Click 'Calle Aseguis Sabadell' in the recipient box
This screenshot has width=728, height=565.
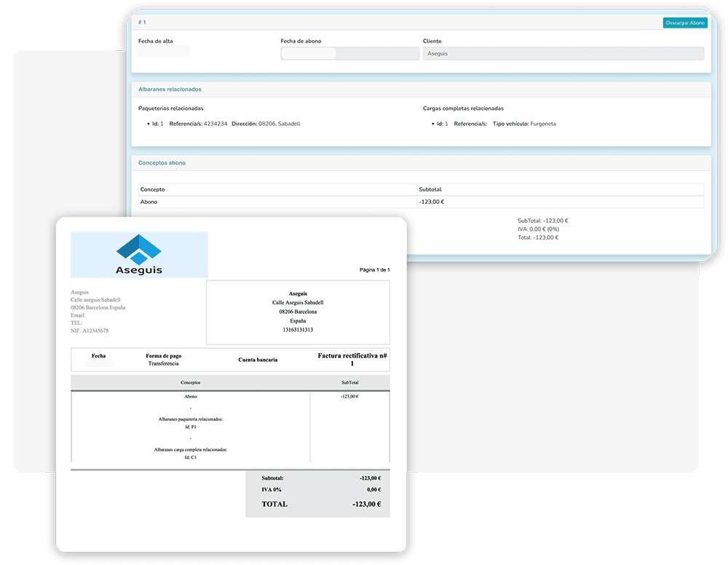pyautogui.click(x=298, y=303)
